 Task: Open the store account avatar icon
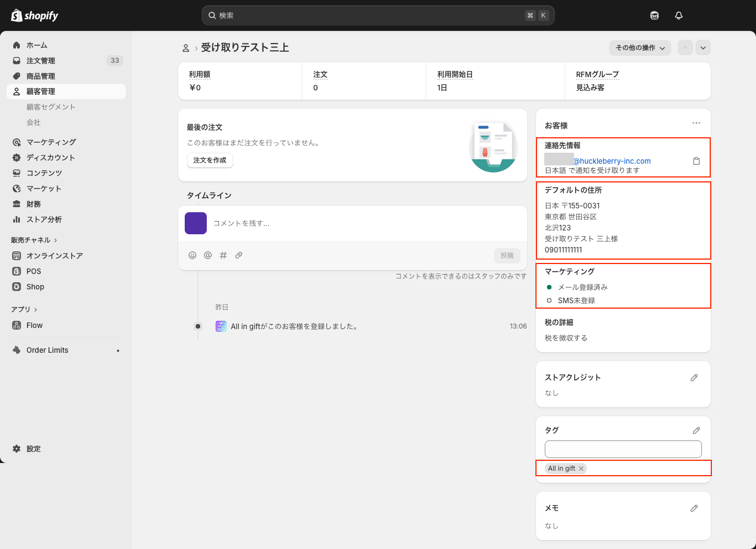pos(655,15)
